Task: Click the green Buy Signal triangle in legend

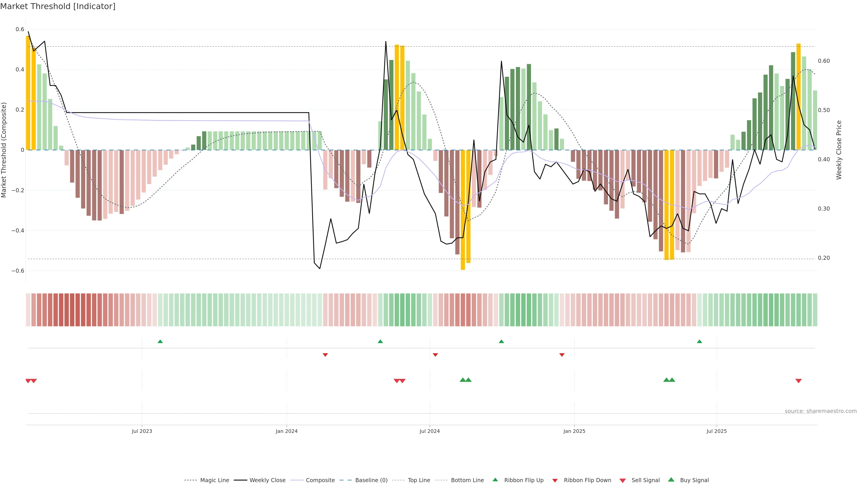Action: [671, 480]
